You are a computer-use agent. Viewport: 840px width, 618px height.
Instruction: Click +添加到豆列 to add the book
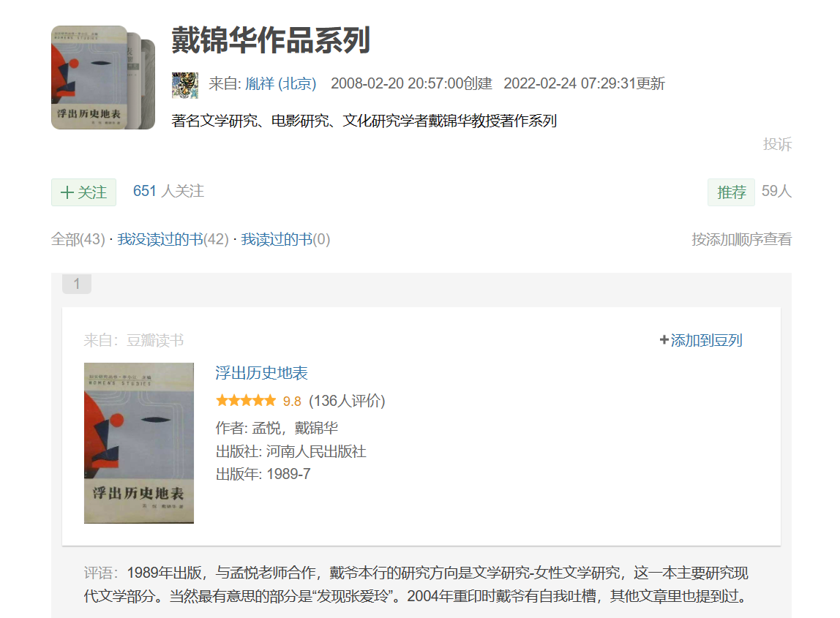[x=701, y=340]
